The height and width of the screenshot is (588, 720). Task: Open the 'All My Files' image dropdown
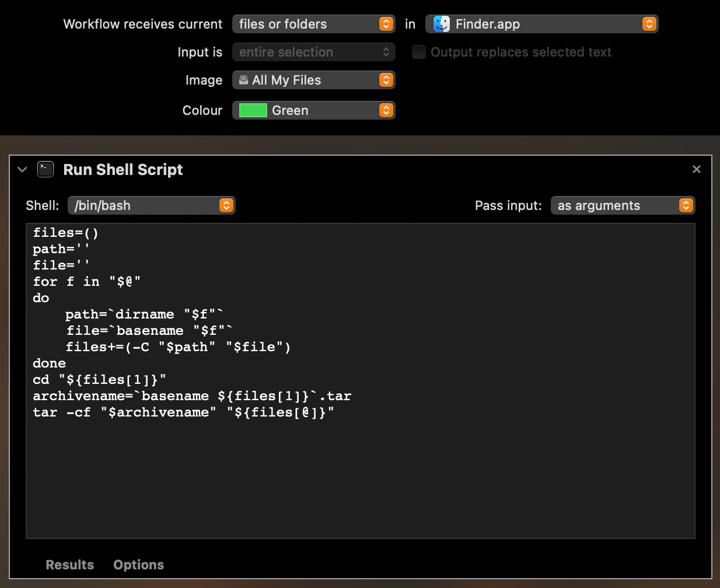[314, 80]
